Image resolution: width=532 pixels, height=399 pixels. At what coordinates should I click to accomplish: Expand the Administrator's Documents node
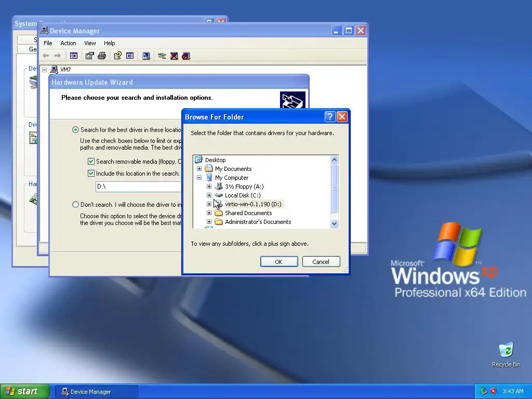coord(209,221)
